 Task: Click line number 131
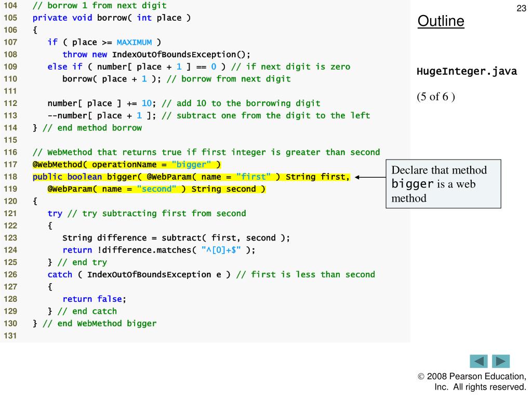(10, 336)
